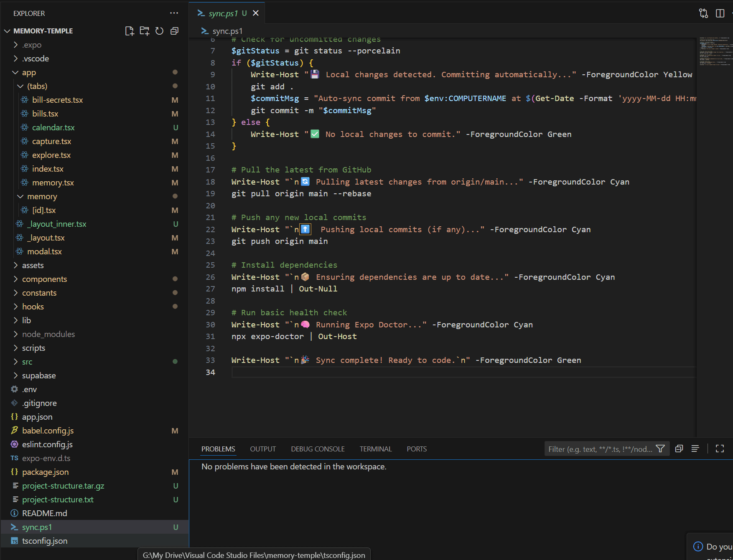This screenshot has height=560, width=733.
Task: Expand the supabase folder
Action: click(38, 375)
